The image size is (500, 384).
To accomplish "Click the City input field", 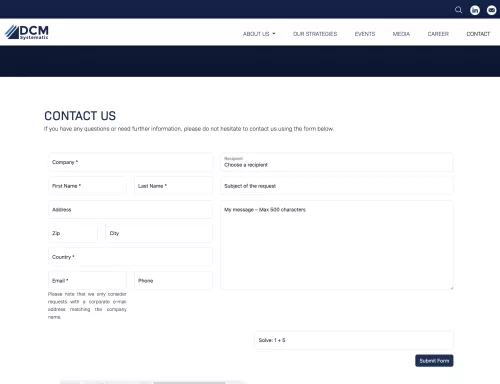I will (x=159, y=233).
